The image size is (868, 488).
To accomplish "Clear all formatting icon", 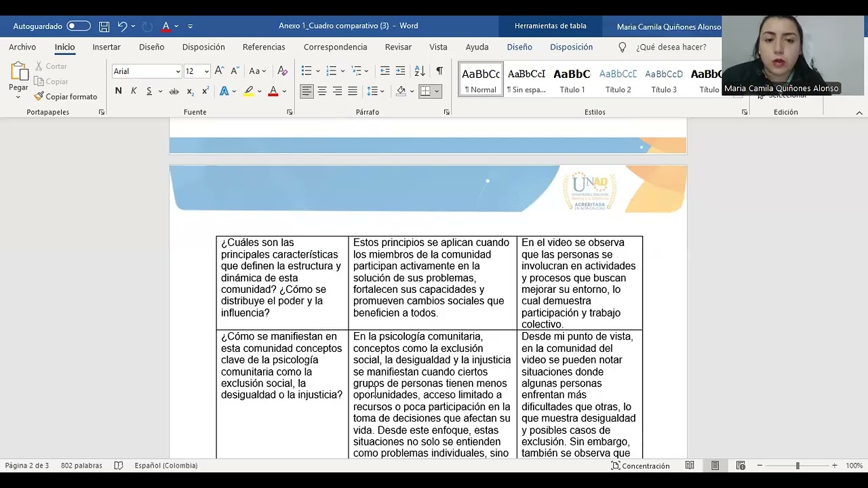I will click(283, 70).
